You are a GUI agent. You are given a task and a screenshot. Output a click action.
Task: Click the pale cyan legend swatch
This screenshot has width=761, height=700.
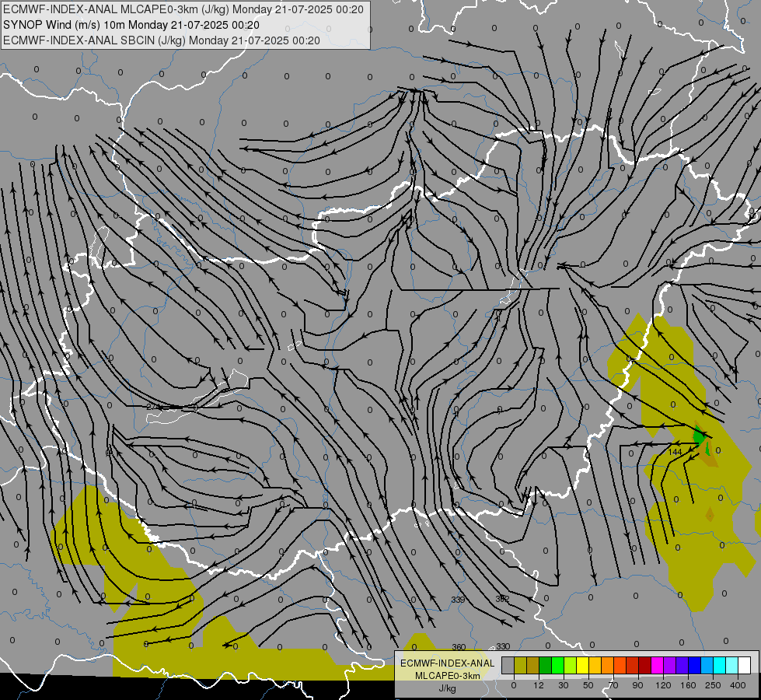pos(732,665)
